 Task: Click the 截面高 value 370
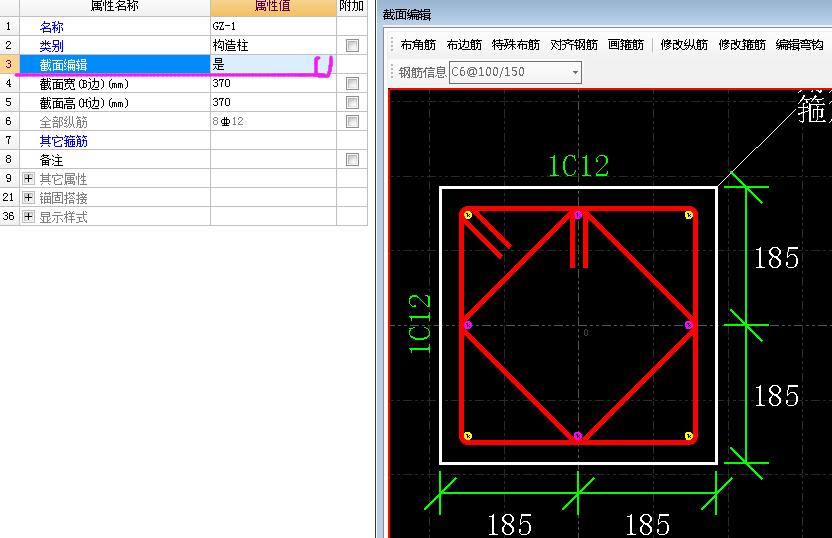click(x=221, y=102)
